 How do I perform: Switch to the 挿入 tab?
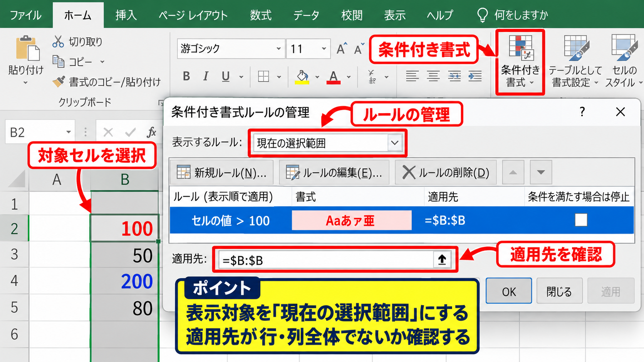coord(126,15)
